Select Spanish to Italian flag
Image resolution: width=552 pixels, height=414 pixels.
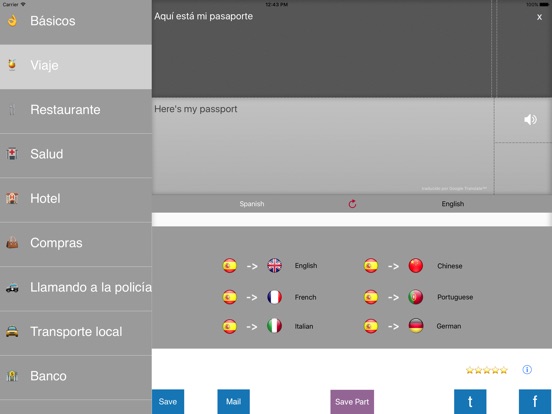[275, 326]
